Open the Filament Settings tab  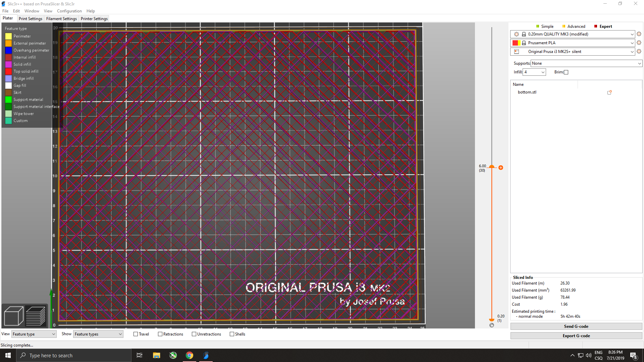point(61,19)
